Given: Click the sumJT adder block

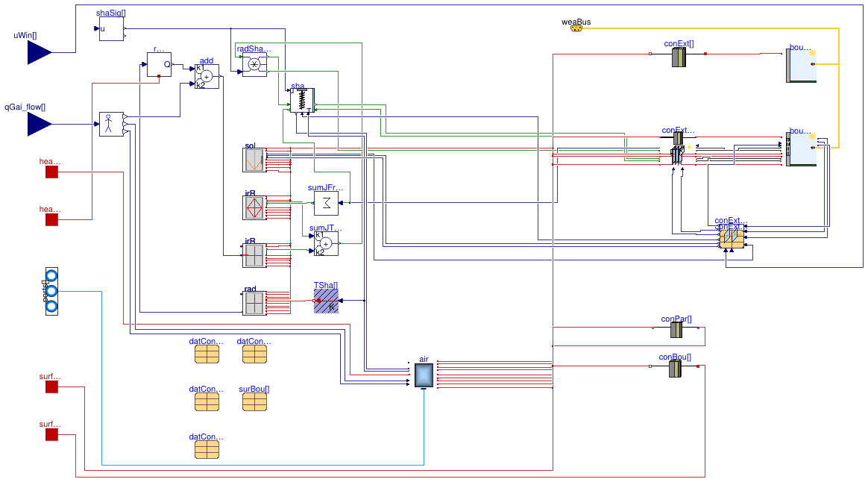Looking at the screenshot, I should click(326, 244).
